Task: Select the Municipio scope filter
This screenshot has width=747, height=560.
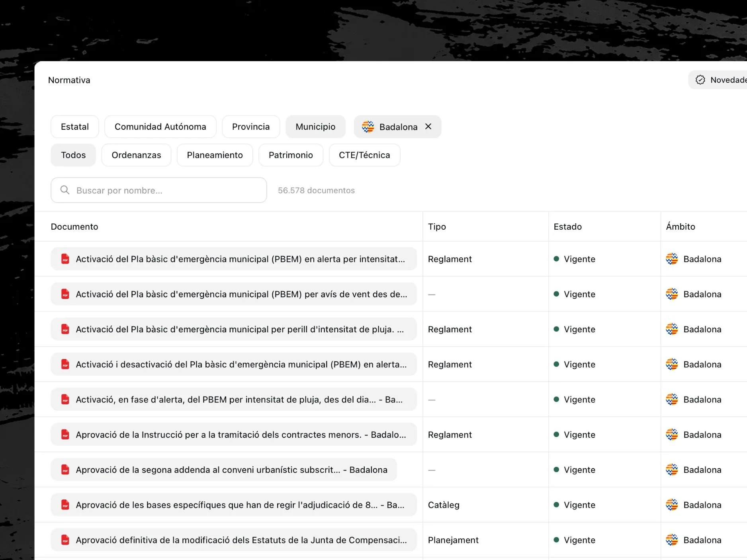Action: coord(315,127)
